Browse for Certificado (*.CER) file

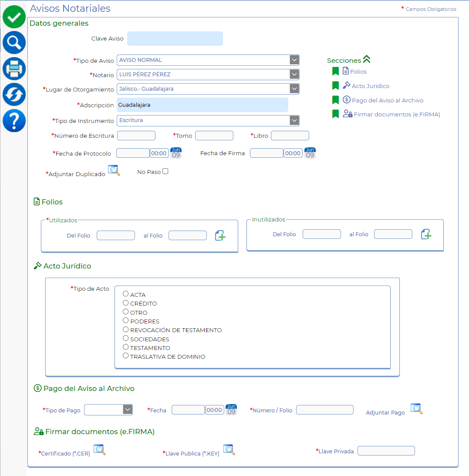pyautogui.click(x=100, y=450)
